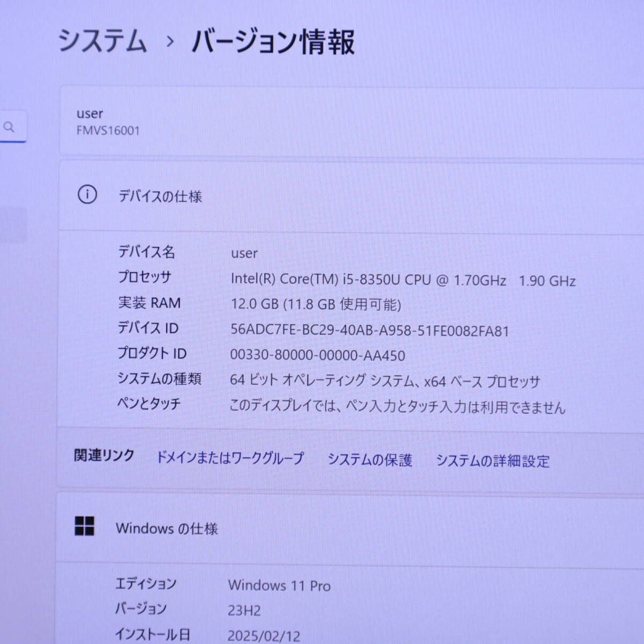Select the プロダクト ID label

click(x=152, y=353)
